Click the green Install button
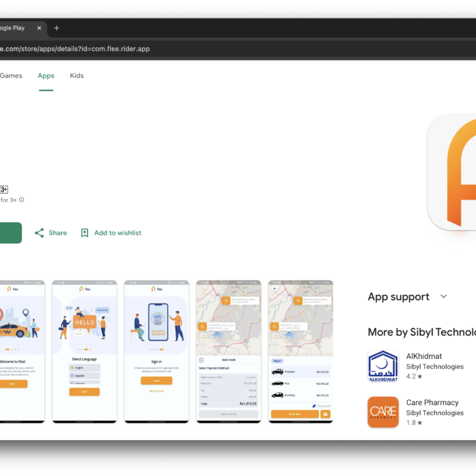 point(11,233)
